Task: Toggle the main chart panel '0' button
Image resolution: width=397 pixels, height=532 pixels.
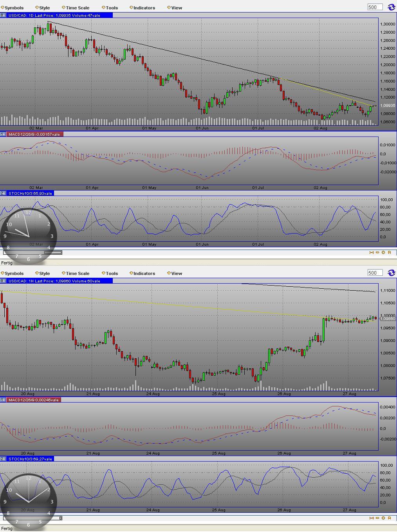Action: click(2, 15)
